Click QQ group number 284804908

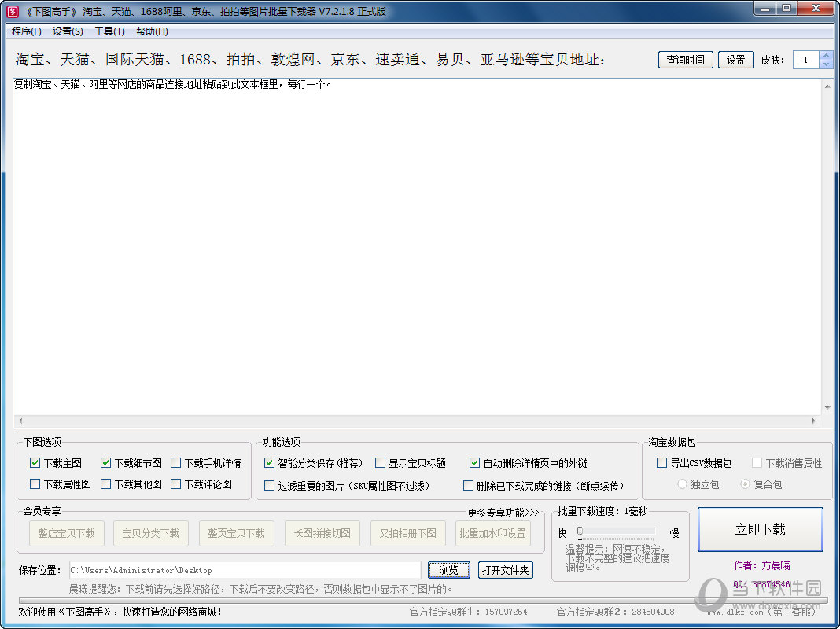tap(653, 612)
